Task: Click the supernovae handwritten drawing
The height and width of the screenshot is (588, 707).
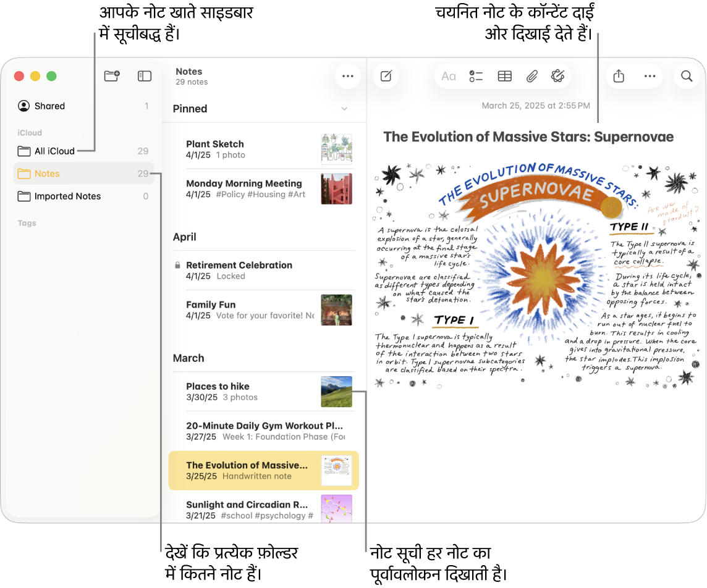Action: [x=536, y=275]
